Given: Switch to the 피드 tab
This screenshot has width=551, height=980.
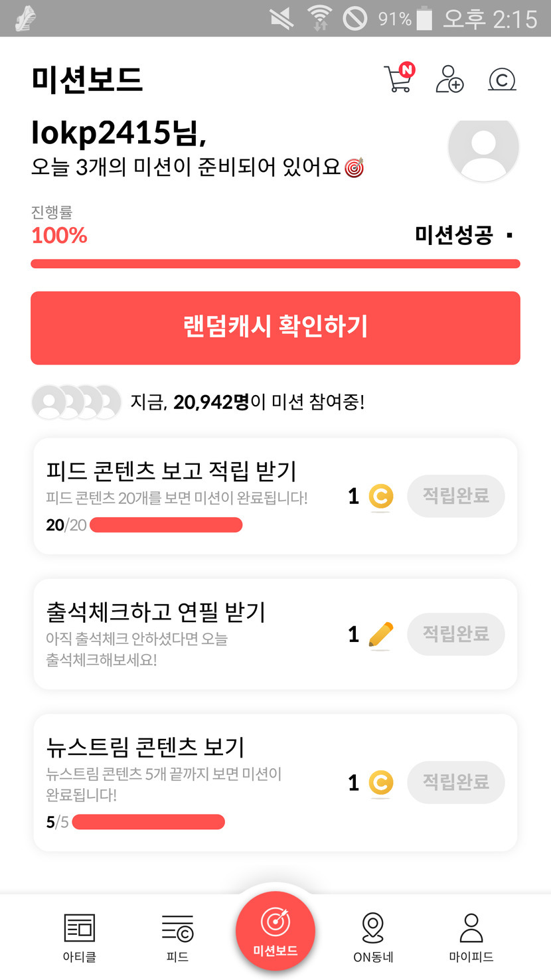Looking at the screenshot, I should pos(177,937).
